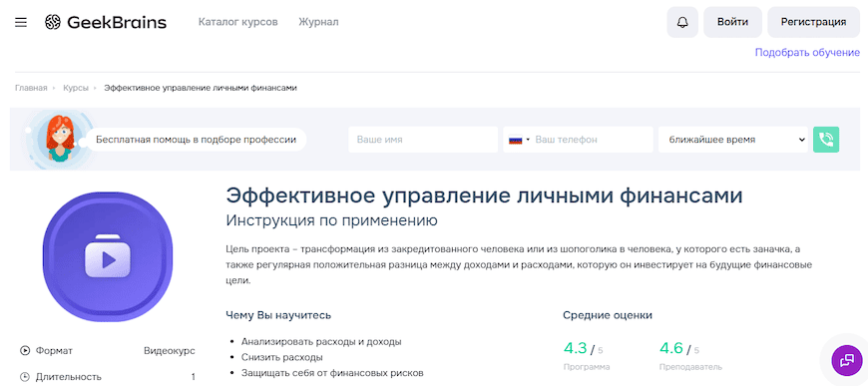Click the Длительность clock icon
Screen dimensions: 868x386
(x=25, y=377)
